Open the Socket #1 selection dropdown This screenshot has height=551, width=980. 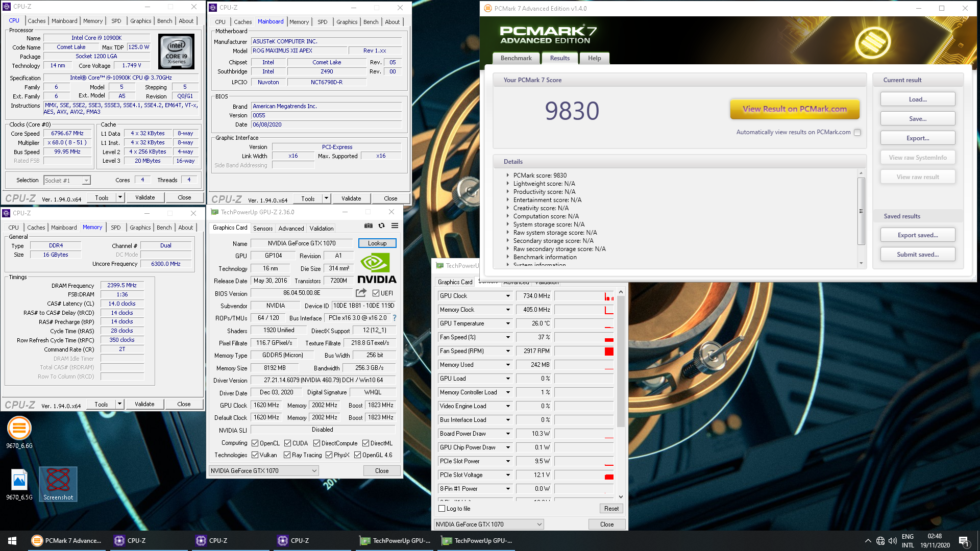point(67,180)
